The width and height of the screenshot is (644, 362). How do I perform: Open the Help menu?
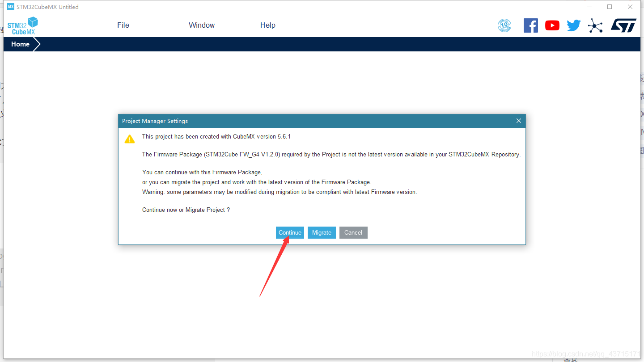point(268,25)
